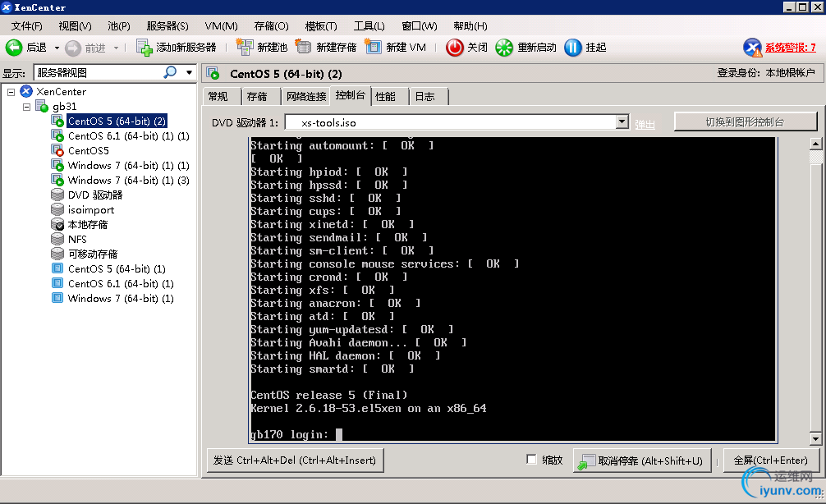The image size is (826, 504).
Task: Switch to the 控制台 tab
Action: (x=351, y=95)
